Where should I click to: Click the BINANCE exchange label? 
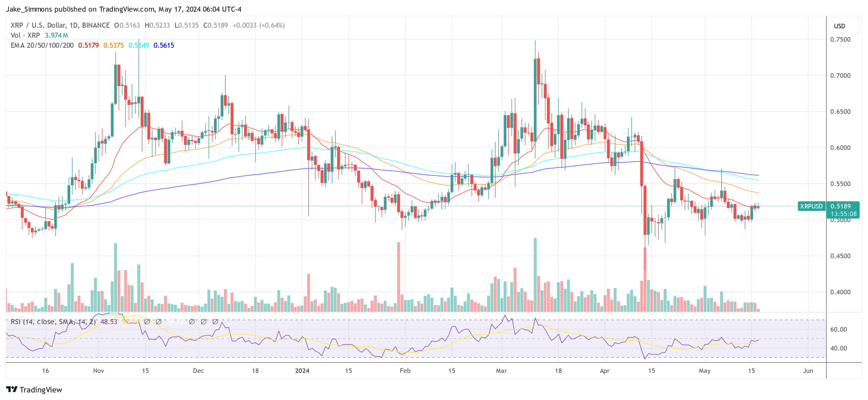click(x=96, y=25)
